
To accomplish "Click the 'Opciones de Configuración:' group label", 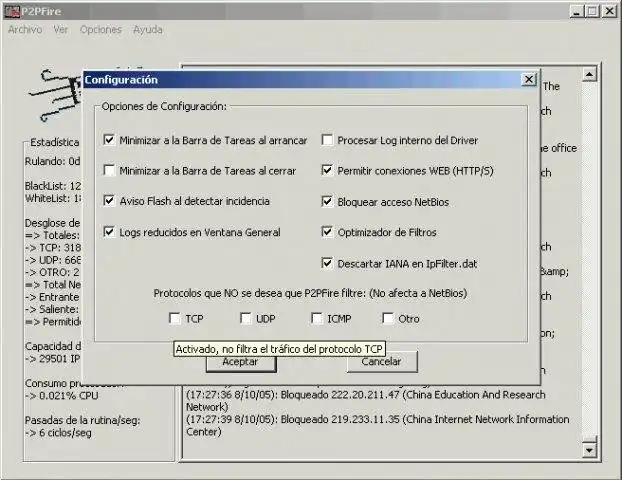I will point(164,106).
